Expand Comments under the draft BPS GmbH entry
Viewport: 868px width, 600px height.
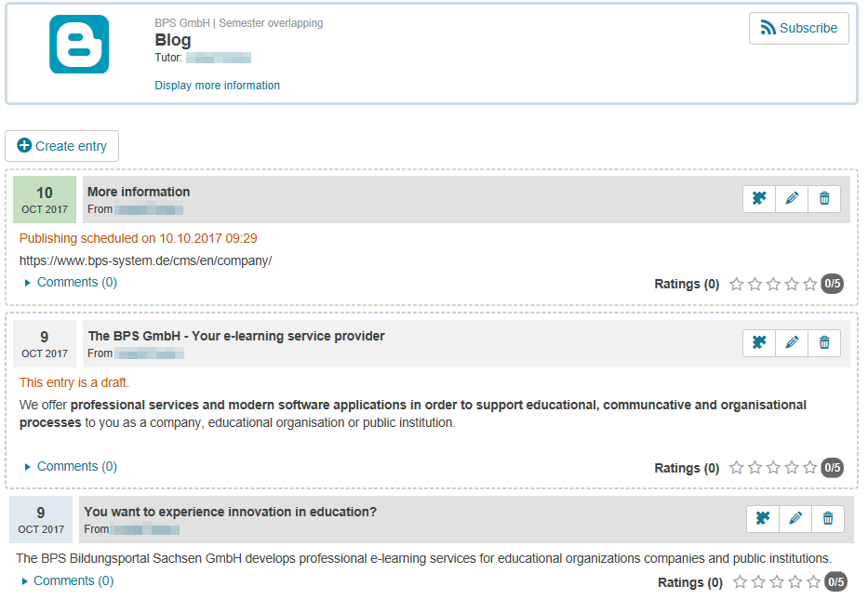tap(76, 466)
